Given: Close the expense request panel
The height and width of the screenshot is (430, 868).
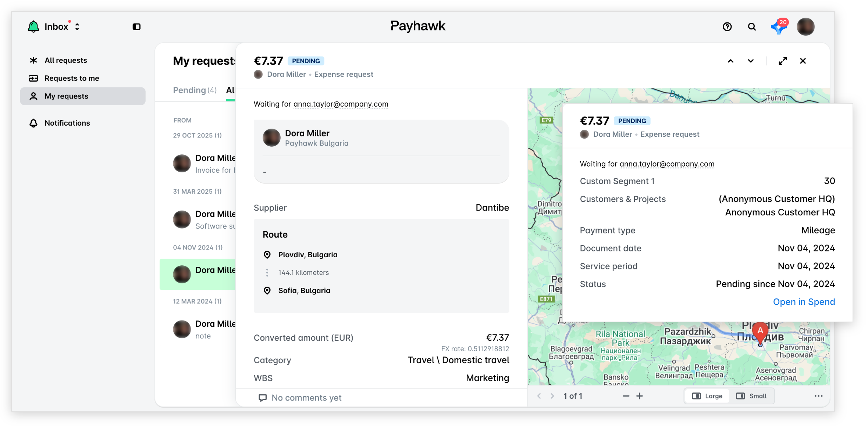Looking at the screenshot, I should [803, 61].
